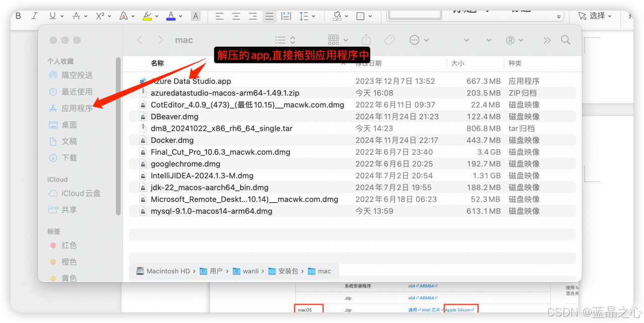Click 用户 in the path bar
The width and height of the screenshot is (644, 323).
(x=211, y=271)
